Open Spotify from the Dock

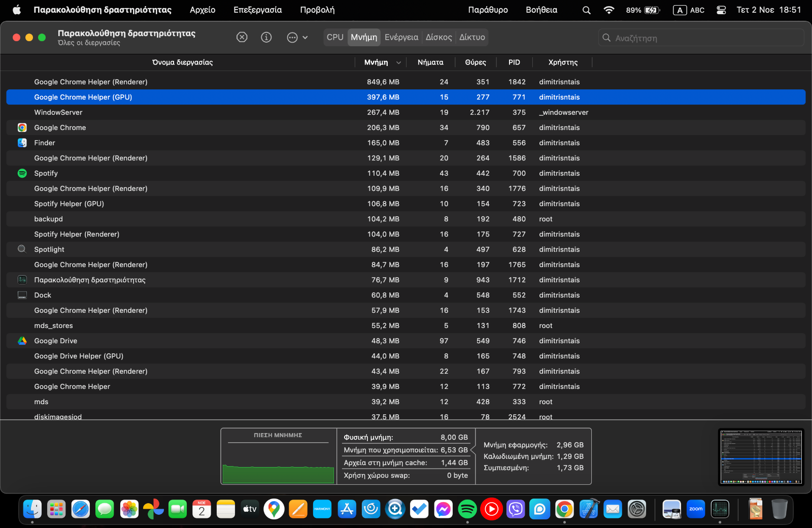pyautogui.click(x=467, y=509)
